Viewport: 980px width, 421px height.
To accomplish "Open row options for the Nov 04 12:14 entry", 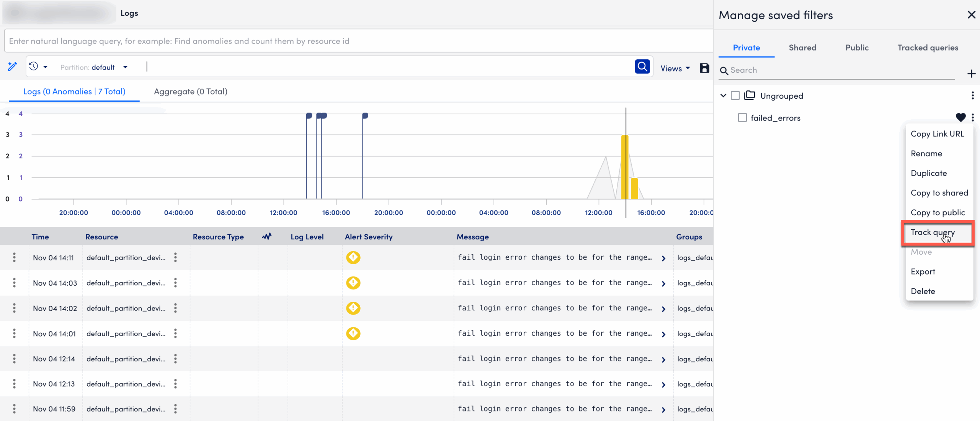I will (14, 359).
